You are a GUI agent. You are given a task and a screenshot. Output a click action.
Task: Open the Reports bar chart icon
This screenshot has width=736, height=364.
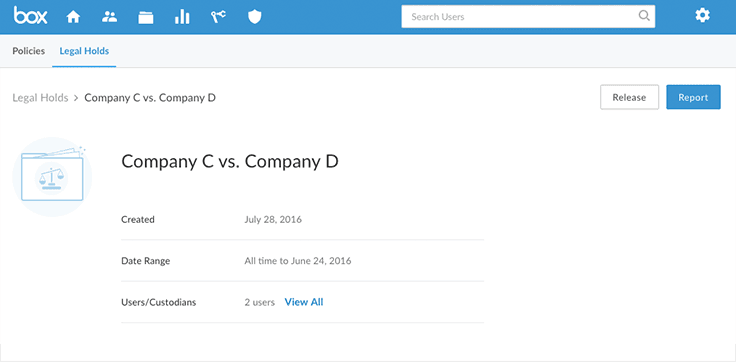[x=182, y=17]
